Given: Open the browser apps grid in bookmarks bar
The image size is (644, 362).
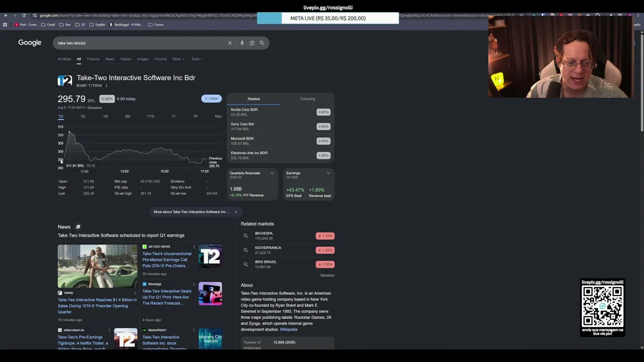Looking at the screenshot, I should tap(5, 25).
